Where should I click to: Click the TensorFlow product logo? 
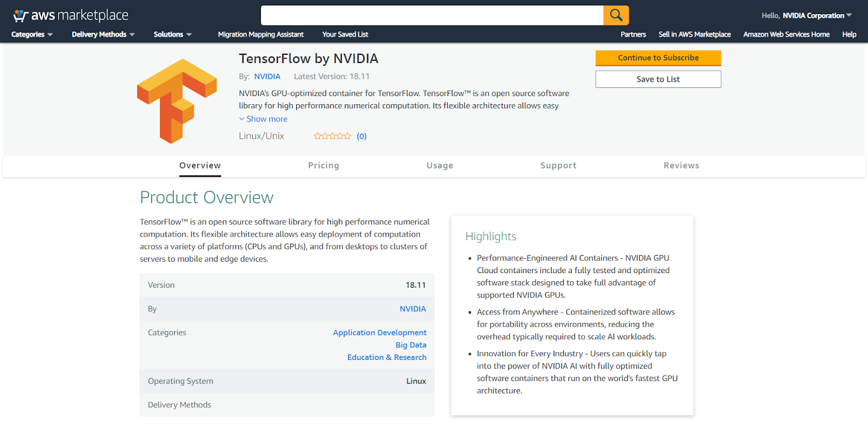(x=177, y=101)
